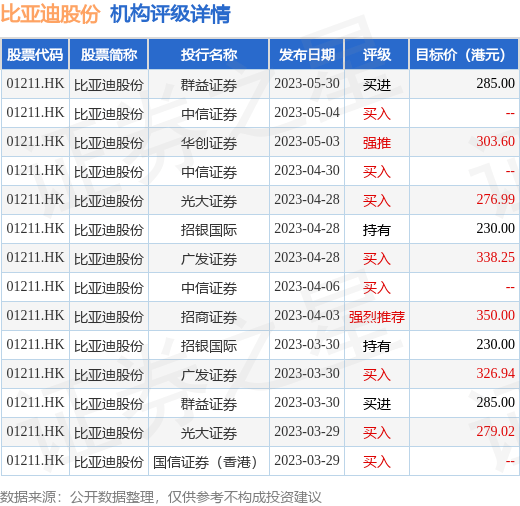Click target price 350.00
520x506 pixels.
pyautogui.click(x=495, y=315)
